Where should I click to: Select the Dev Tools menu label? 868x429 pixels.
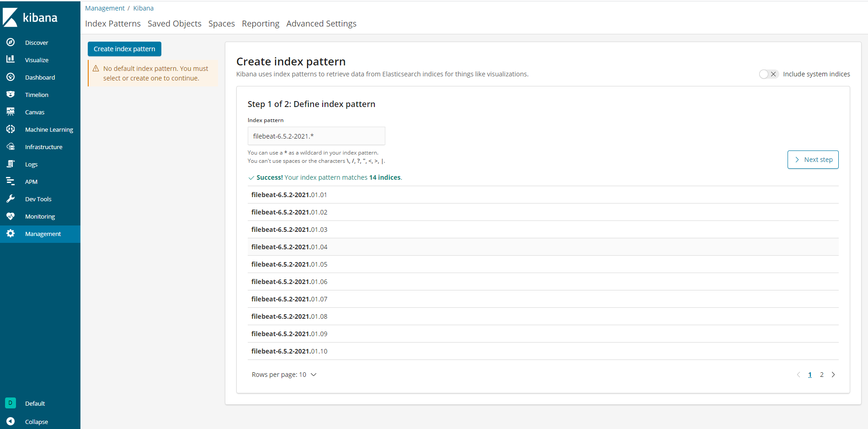click(38, 199)
